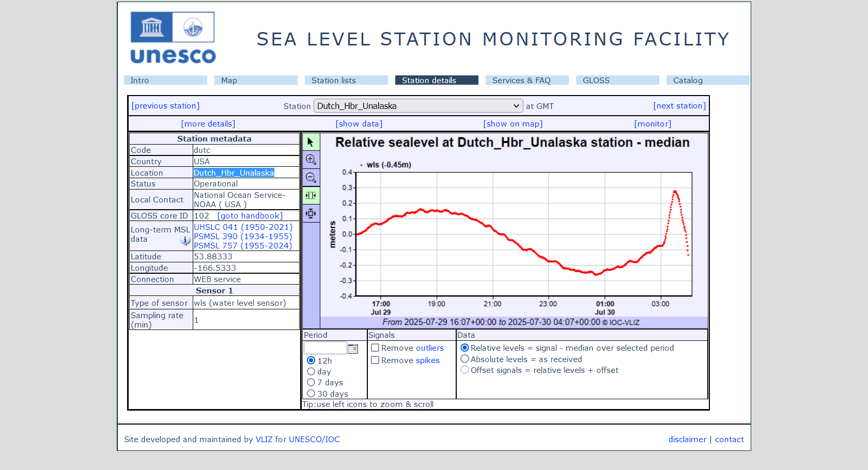Select the pan move arrows tool
The width and height of the screenshot is (868, 470).
pyautogui.click(x=311, y=213)
